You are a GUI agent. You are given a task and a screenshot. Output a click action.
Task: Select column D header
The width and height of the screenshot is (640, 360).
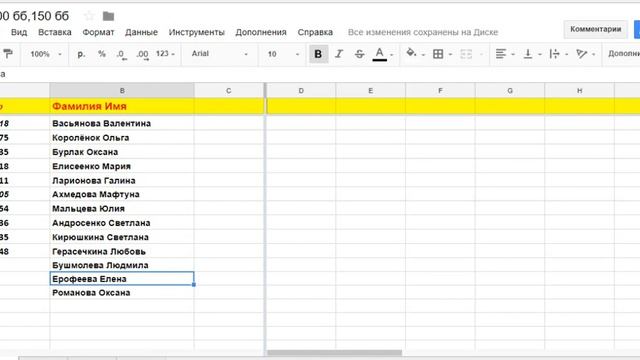point(301,91)
